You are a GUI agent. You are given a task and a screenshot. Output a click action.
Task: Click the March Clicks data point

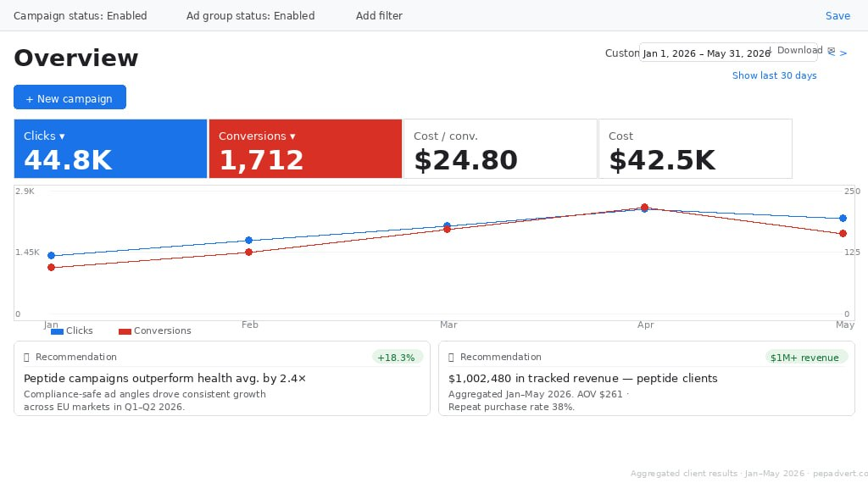tap(448, 225)
